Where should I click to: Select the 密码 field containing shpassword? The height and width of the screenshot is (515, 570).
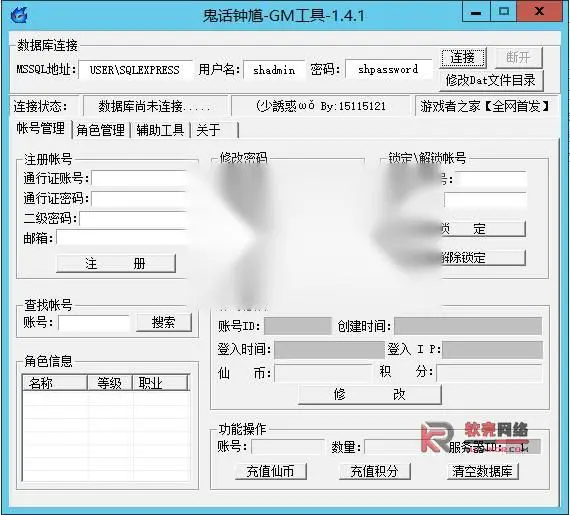[388, 69]
